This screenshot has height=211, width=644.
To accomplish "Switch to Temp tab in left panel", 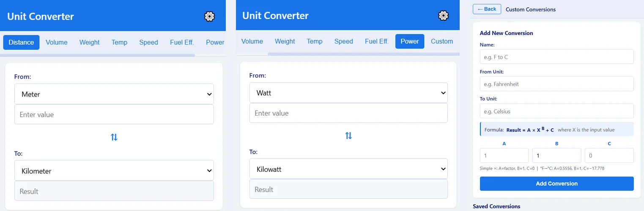I will (120, 42).
